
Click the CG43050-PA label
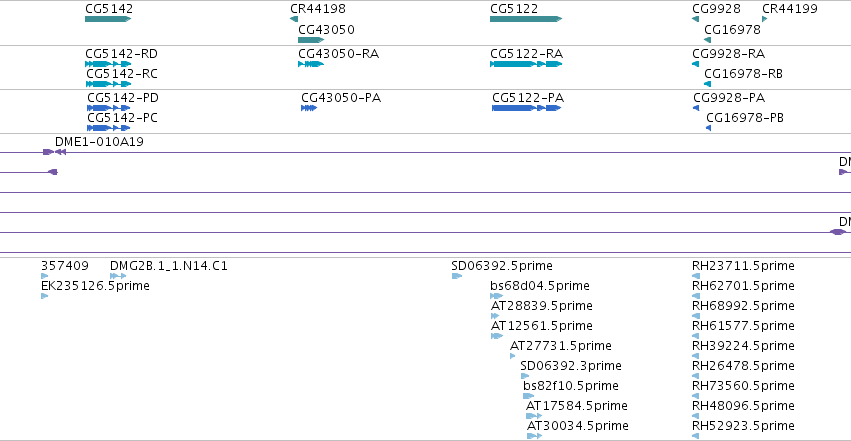pyautogui.click(x=341, y=98)
